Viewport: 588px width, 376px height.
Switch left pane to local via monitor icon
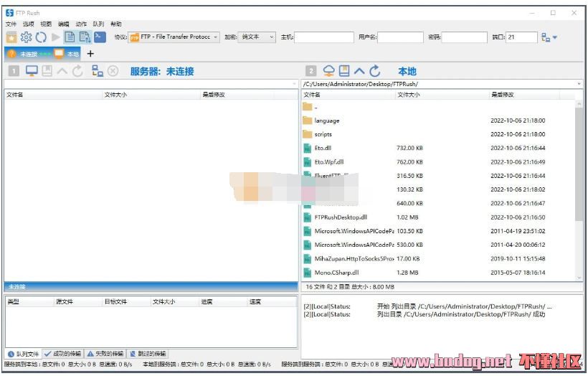[32, 71]
